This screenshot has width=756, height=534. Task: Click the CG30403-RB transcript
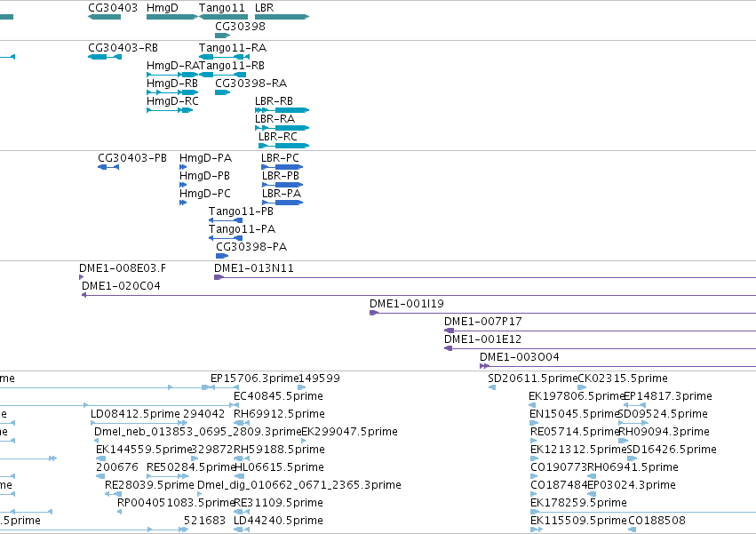[x=105, y=57]
